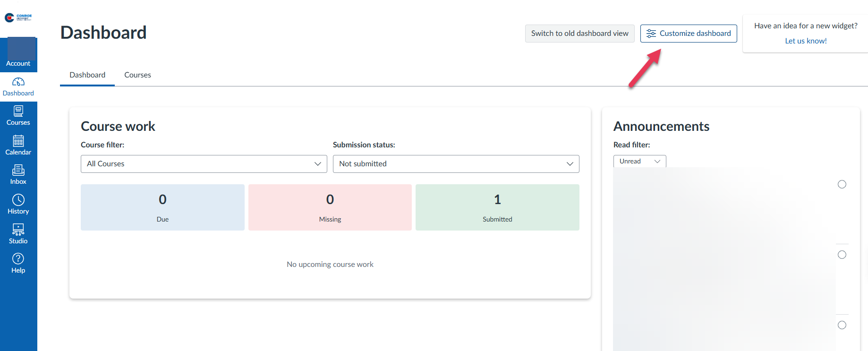Mark the first announcement as read
The image size is (868, 351).
(842, 184)
